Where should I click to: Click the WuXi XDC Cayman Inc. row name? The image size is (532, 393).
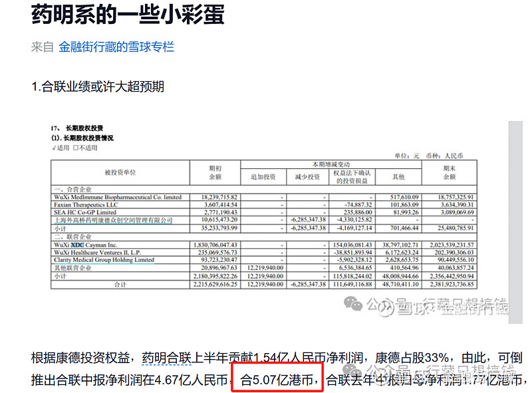86,245
